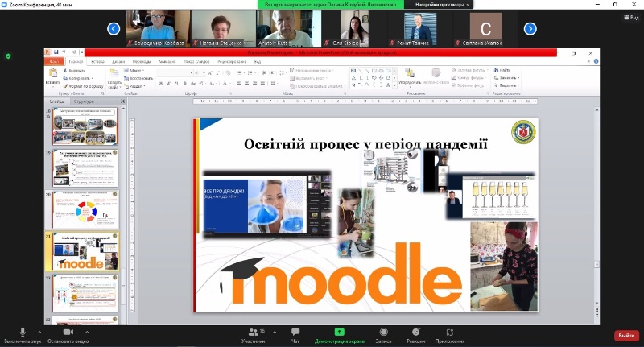Screen dimensions: 644x347
Task: Open the Вид ribbon tab in PowerPoint
Action: coord(258,62)
